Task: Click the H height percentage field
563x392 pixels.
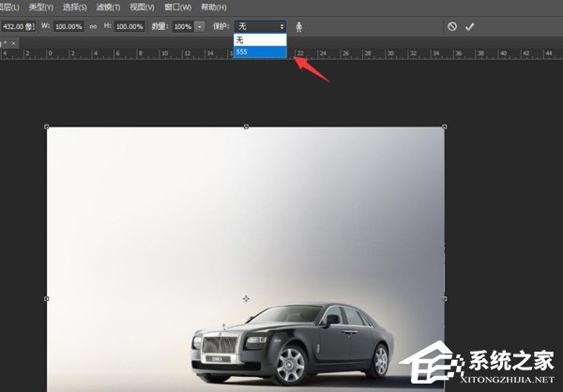Action: (129, 27)
